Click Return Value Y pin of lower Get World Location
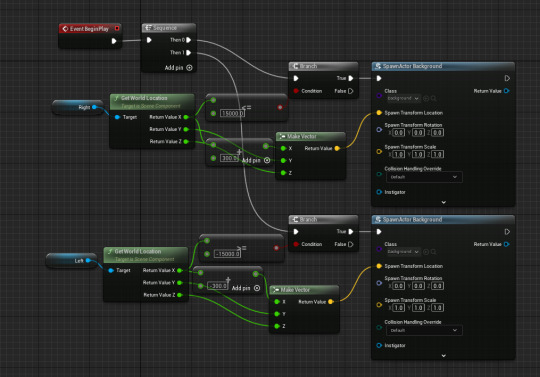Screen dimensions: 540x377 179,283
